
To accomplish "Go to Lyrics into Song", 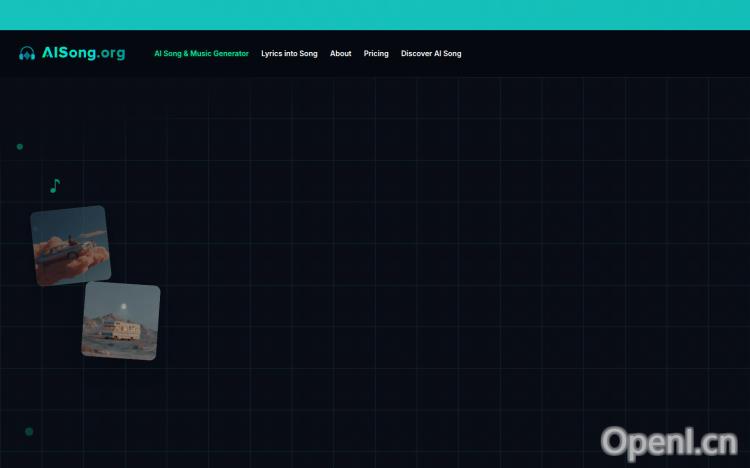I will tap(289, 54).
